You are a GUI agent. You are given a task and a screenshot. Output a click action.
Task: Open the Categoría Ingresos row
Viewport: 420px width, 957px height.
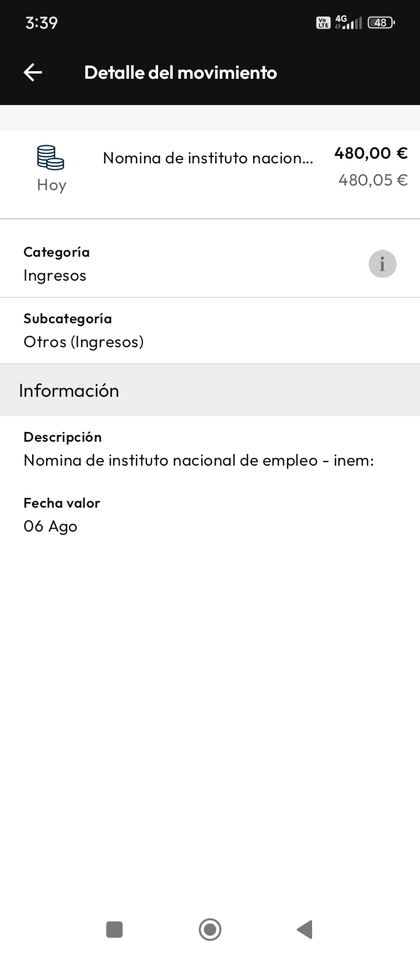[x=210, y=264]
